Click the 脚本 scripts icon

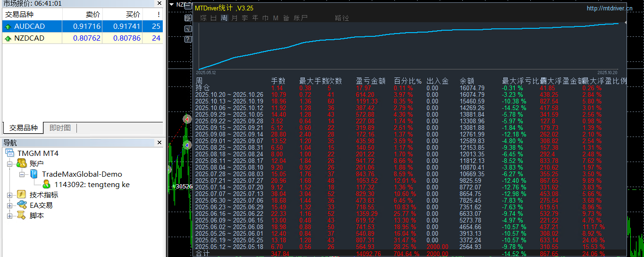(22, 215)
